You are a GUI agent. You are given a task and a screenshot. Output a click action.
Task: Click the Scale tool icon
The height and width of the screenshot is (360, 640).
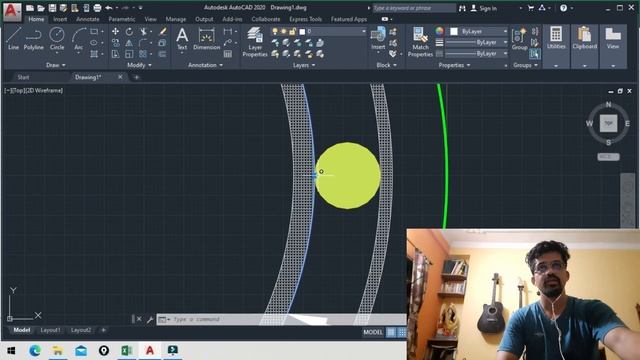click(x=129, y=54)
